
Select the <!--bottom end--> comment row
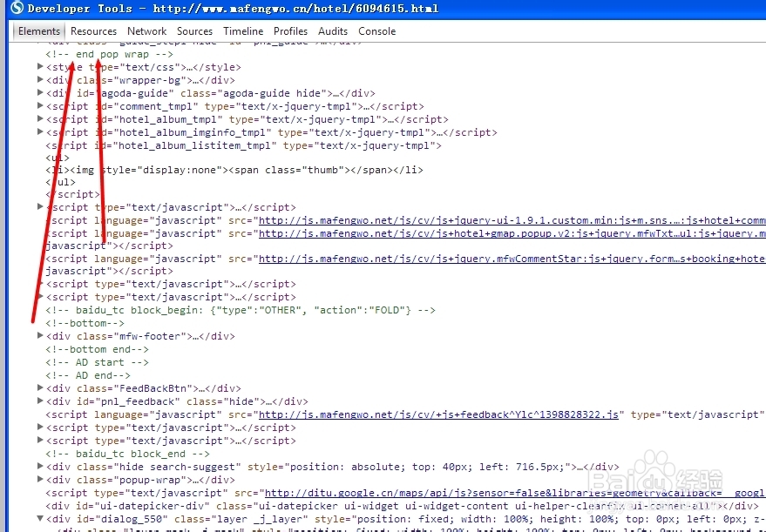tap(98, 349)
